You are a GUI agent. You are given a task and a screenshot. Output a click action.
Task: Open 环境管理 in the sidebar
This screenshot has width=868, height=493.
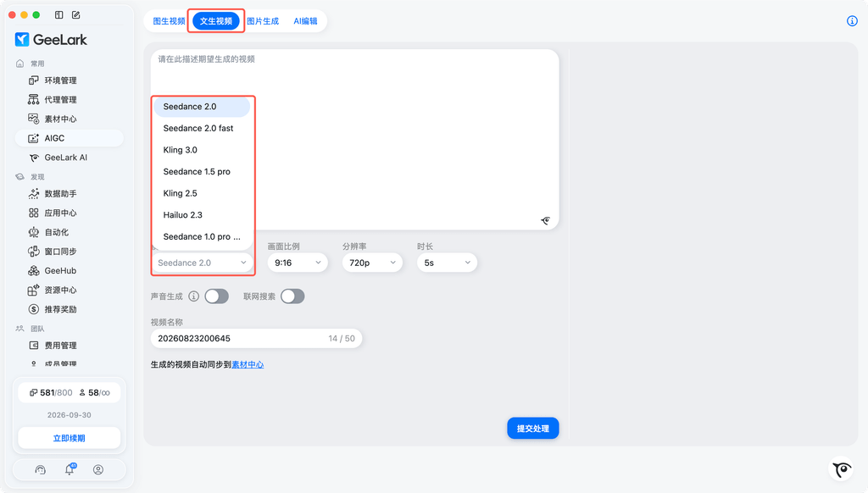tap(70, 80)
